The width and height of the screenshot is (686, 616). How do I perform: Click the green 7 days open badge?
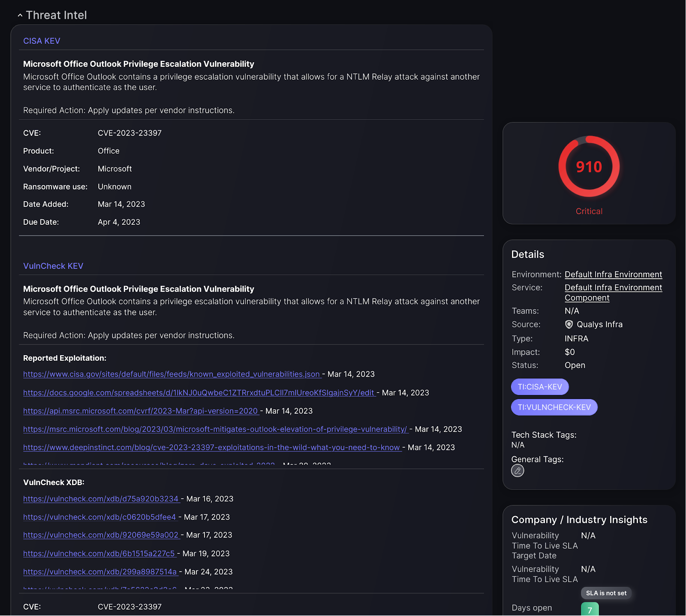(x=590, y=609)
